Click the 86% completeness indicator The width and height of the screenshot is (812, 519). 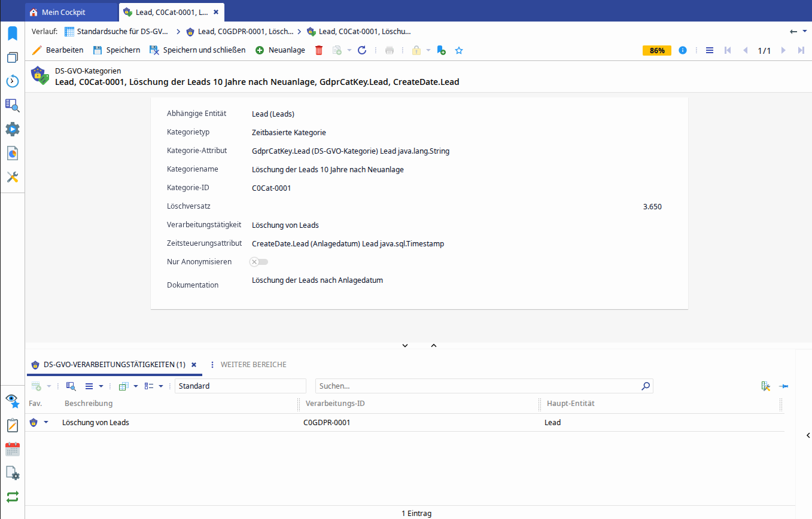click(x=657, y=50)
